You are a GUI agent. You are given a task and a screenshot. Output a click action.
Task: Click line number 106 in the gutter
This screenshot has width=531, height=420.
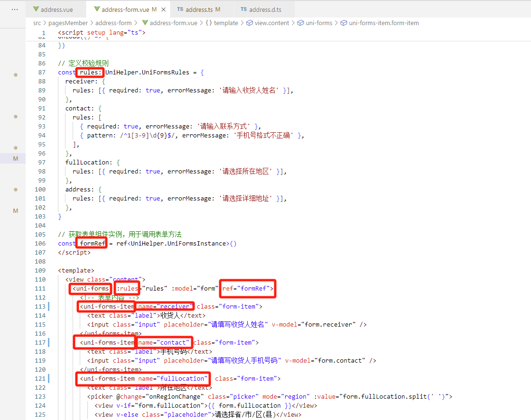point(40,244)
